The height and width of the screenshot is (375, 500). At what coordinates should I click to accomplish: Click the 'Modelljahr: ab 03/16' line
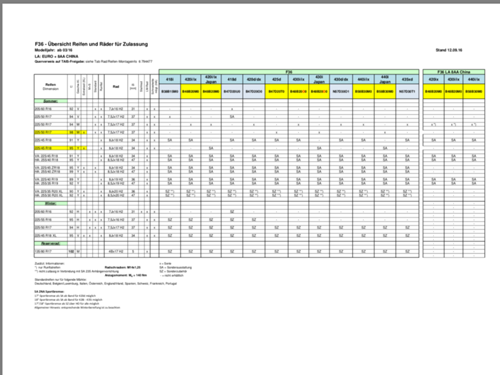coord(54,50)
